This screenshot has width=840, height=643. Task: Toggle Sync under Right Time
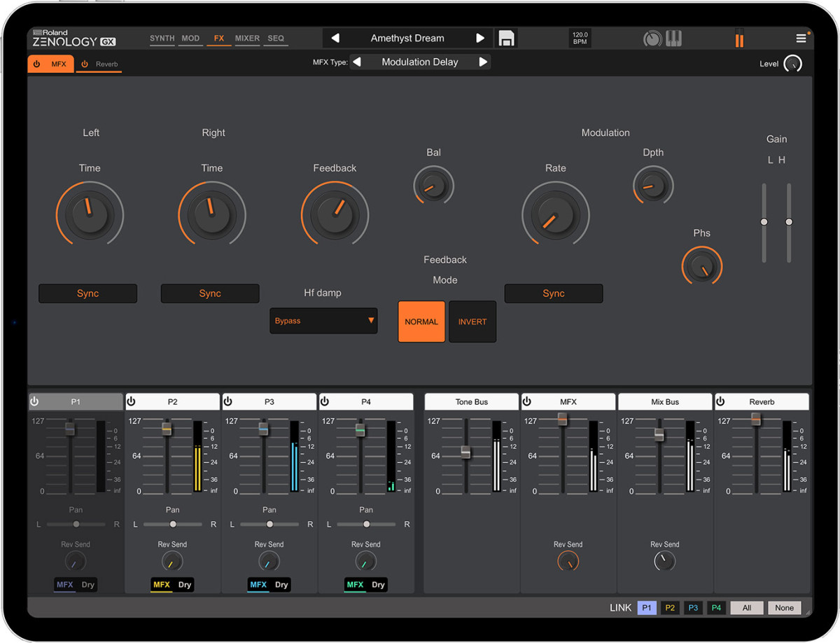[x=210, y=293]
